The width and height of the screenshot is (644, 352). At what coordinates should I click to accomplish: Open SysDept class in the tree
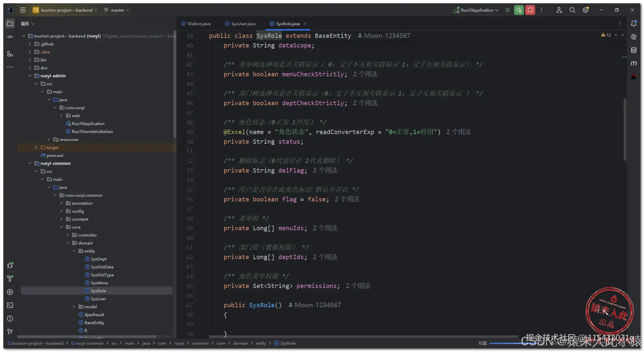pyautogui.click(x=96, y=259)
